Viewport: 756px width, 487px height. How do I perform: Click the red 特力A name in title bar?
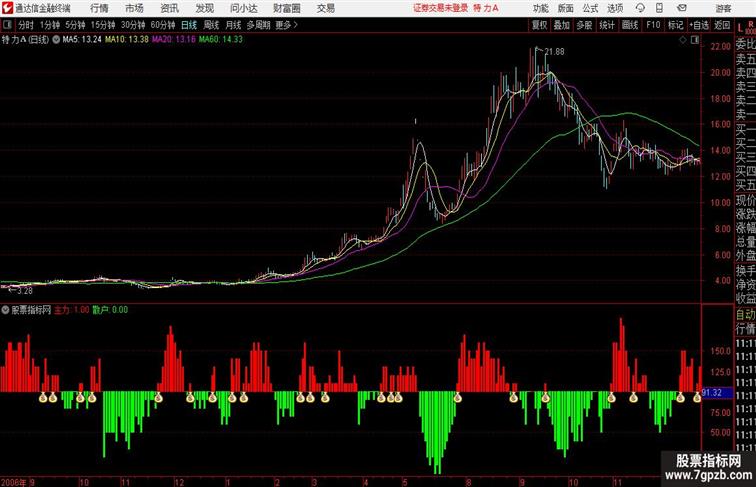pyautogui.click(x=486, y=8)
